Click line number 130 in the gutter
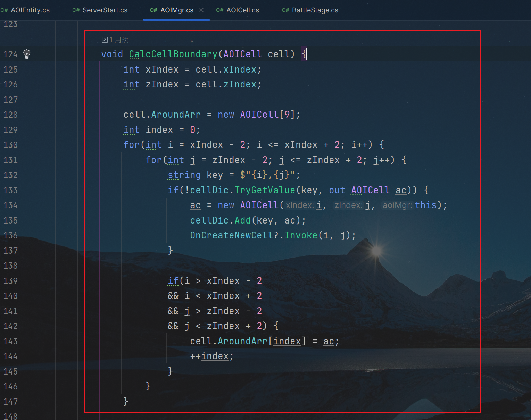 [10, 145]
